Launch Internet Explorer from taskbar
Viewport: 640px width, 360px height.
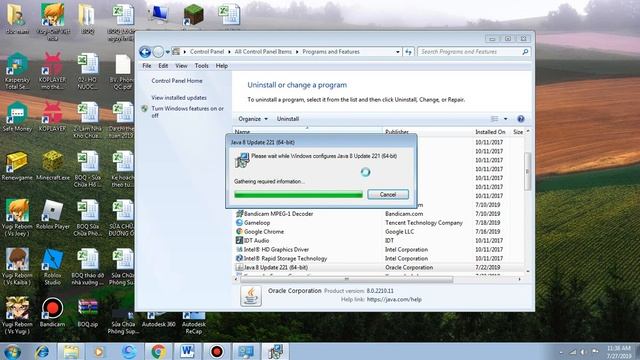coord(42,352)
